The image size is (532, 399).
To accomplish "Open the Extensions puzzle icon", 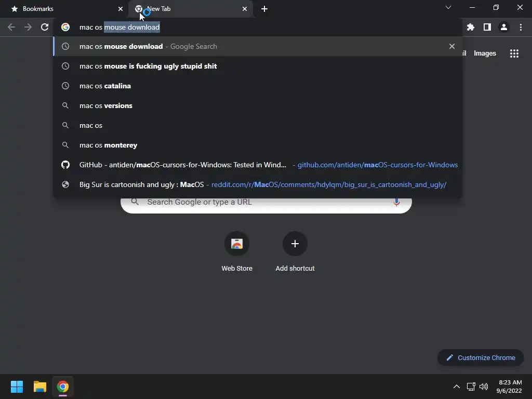I will [x=471, y=27].
